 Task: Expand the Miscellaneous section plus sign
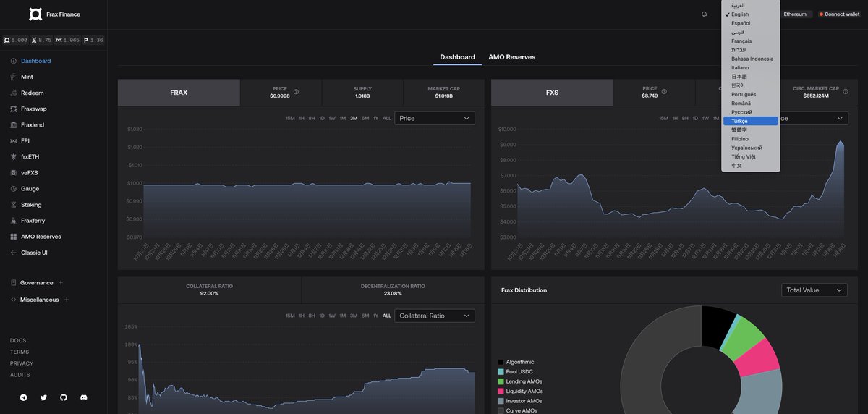pos(67,300)
